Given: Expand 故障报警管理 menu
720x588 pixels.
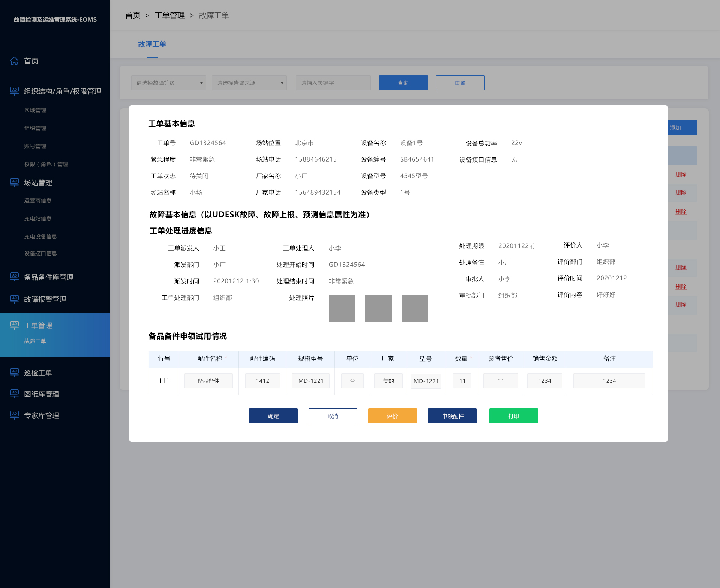Looking at the screenshot, I should pyautogui.click(x=45, y=299).
